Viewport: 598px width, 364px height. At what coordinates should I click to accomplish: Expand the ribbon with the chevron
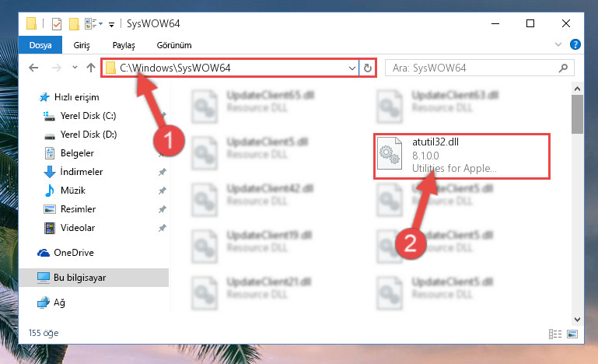click(x=558, y=44)
